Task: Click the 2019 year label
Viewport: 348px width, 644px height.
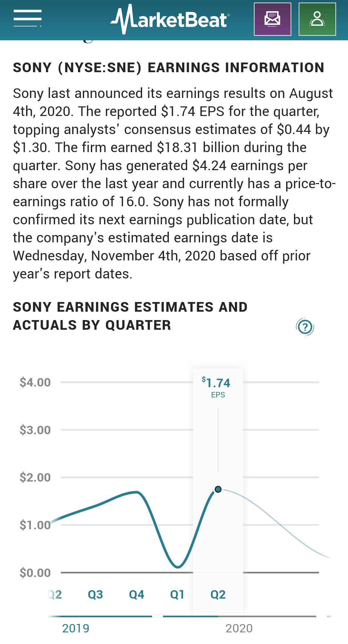Action: 76,628
